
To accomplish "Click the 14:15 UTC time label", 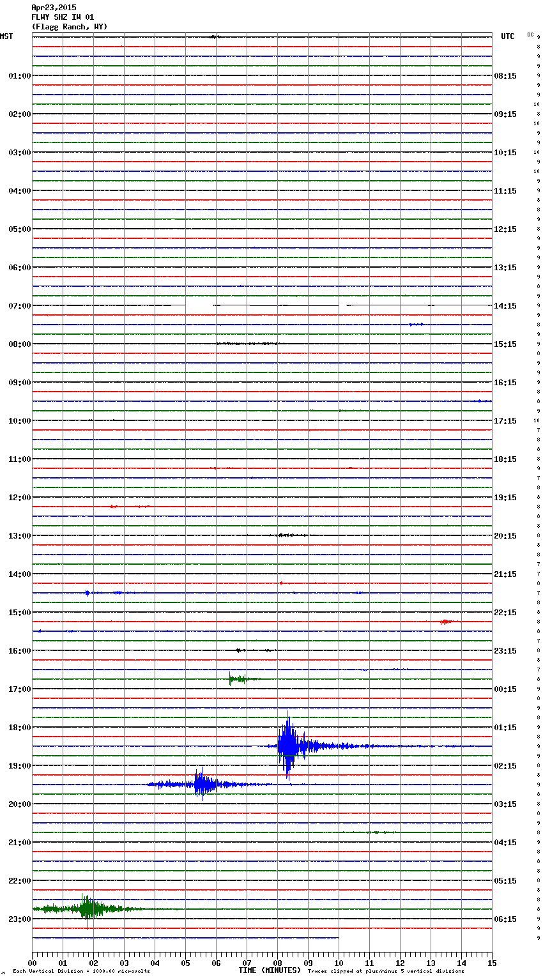I will coord(505,306).
